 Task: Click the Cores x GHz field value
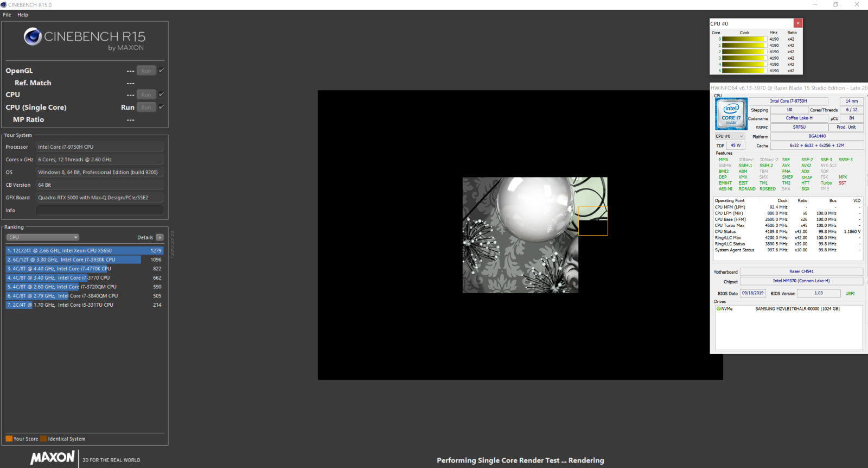(100, 160)
